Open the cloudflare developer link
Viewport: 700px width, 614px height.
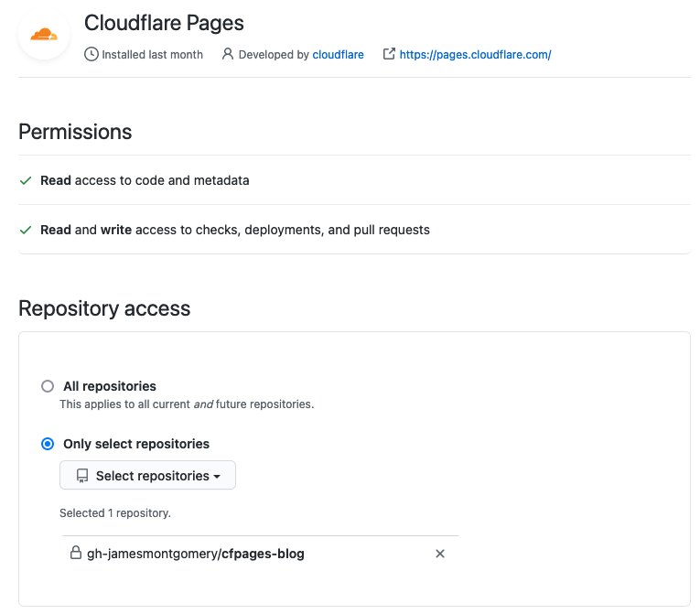point(338,55)
